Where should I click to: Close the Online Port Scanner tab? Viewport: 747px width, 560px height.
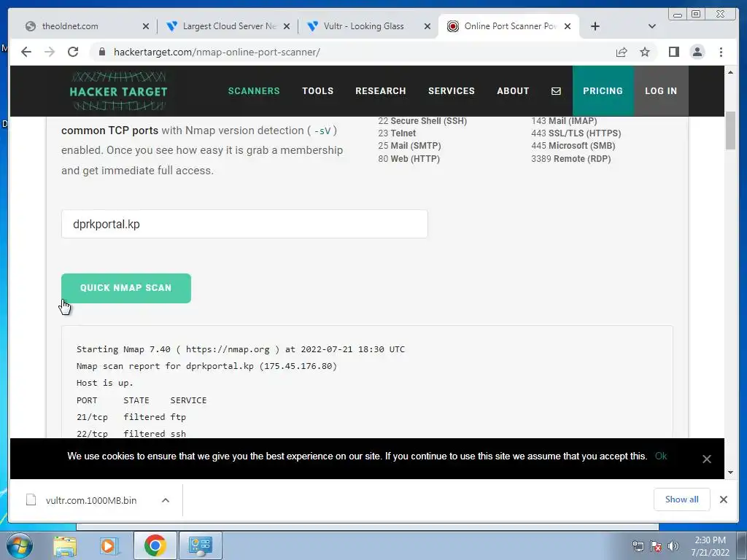568,27
